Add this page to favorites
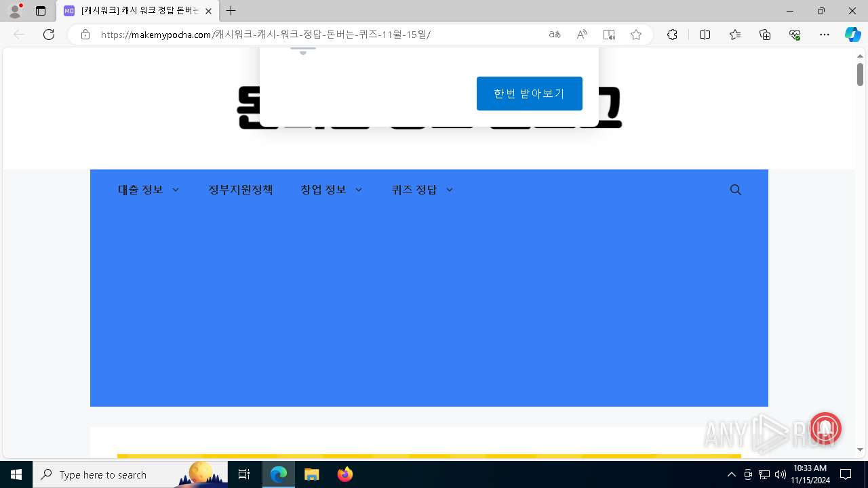 636,35
